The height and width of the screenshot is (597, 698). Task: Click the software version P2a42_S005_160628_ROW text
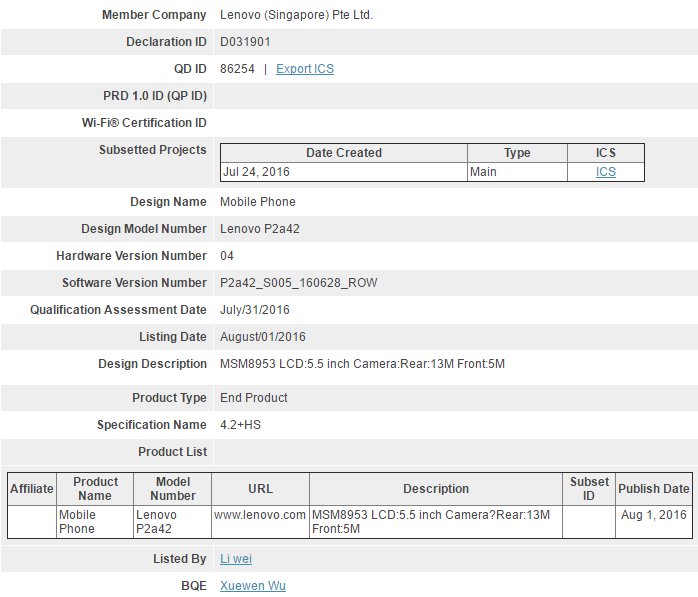point(299,283)
